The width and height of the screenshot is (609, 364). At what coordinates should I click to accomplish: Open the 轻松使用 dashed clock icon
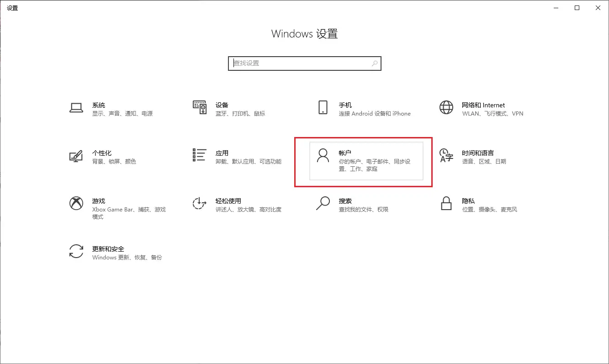[x=200, y=203]
